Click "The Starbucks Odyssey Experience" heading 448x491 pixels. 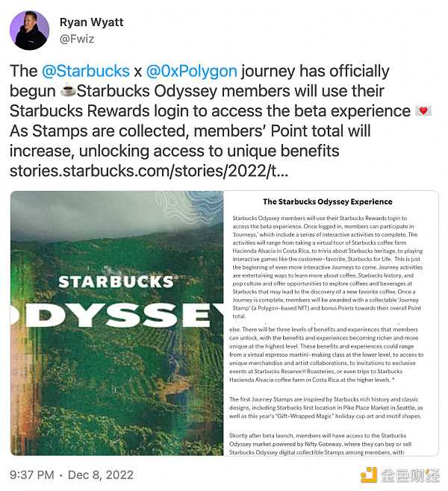click(x=327, y=201)
